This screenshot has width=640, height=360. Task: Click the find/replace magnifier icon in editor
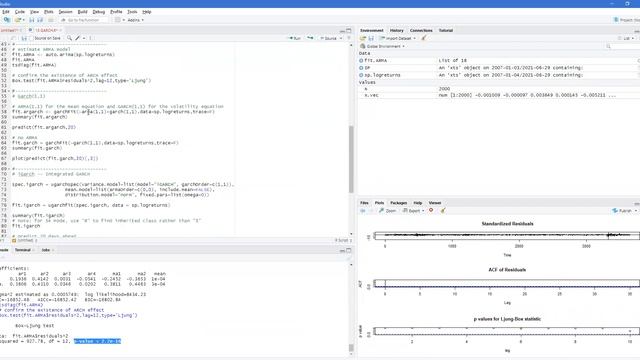[69, 38]
